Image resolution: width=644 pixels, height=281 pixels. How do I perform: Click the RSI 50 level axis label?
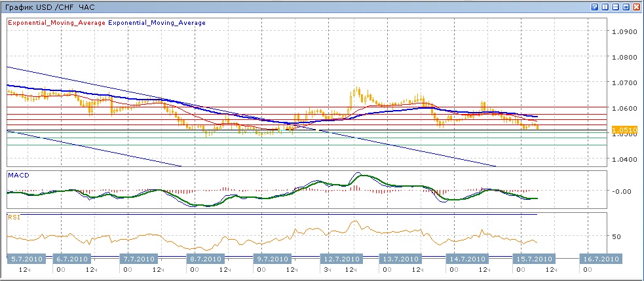point(616,236)
